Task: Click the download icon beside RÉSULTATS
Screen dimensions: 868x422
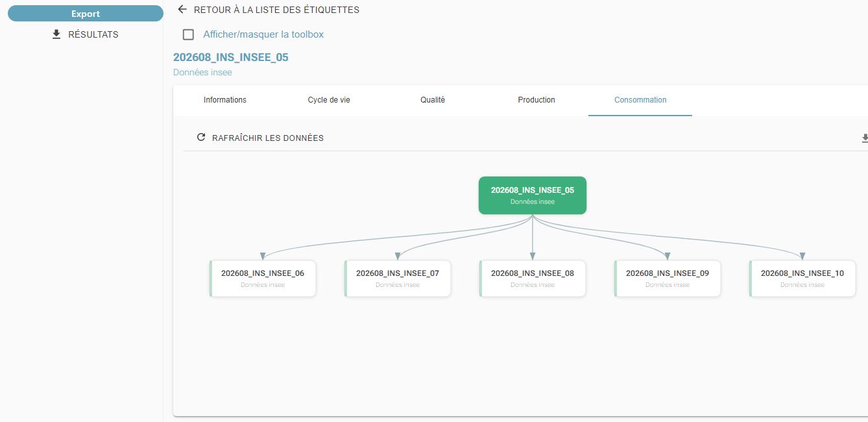Action: point(56,34)
